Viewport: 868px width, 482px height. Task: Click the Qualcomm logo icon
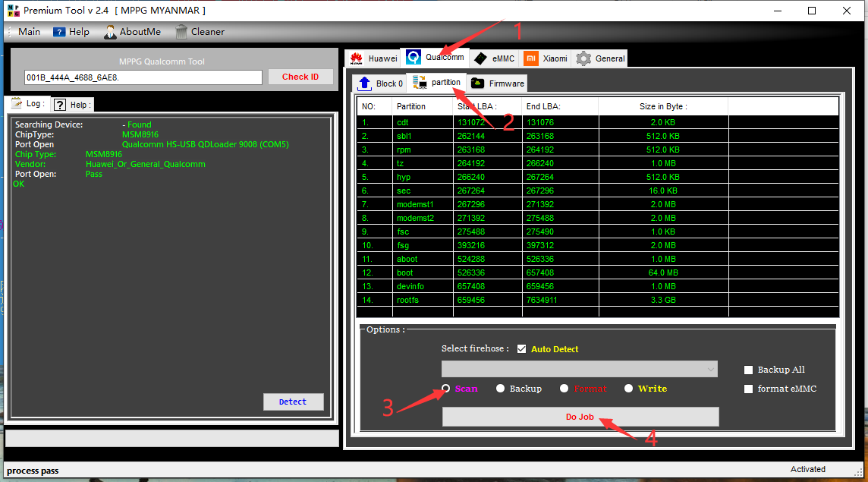414,57
